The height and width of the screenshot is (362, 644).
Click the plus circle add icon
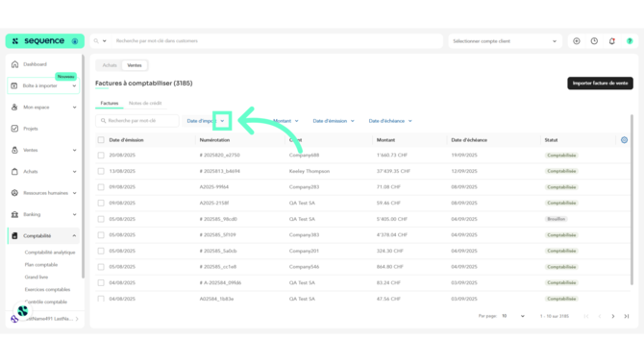577,41
